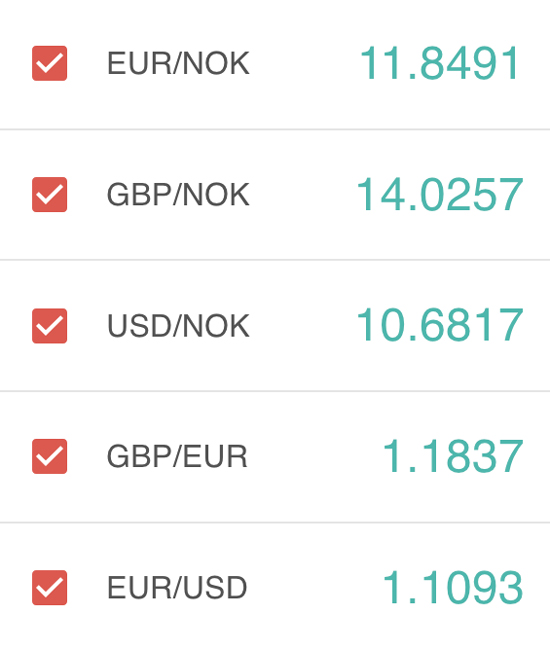
Task: Click the red checkmark icon beside USD/NOK
Action: pos(50,326)
